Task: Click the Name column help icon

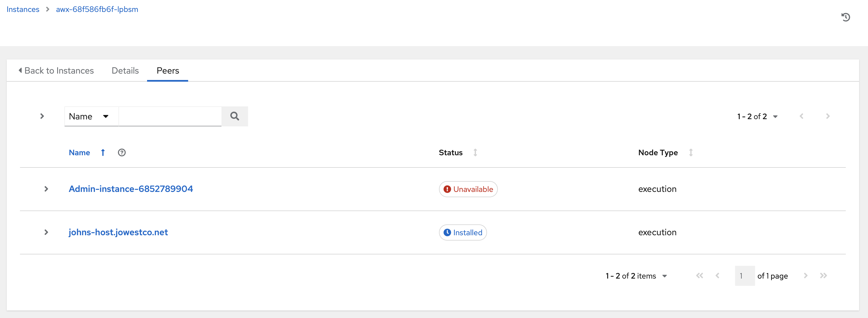Action: tap(122, 153)
